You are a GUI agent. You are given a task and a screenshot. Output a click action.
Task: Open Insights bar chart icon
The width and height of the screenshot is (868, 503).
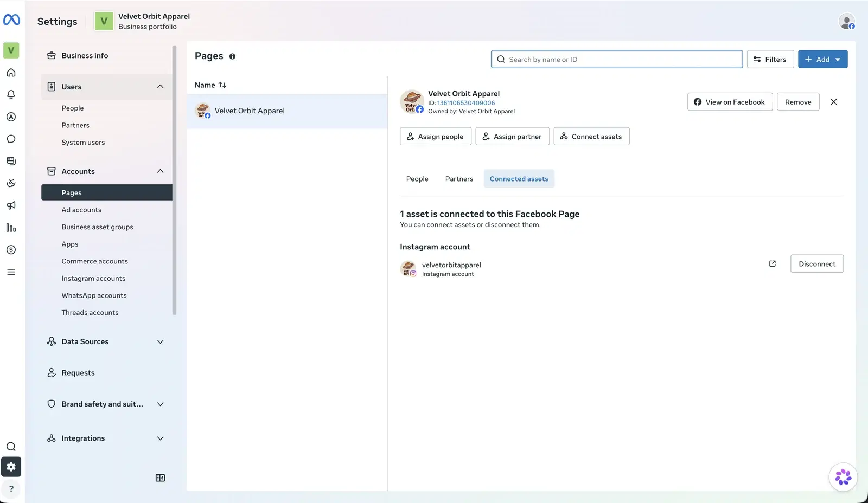pos(11,228)
